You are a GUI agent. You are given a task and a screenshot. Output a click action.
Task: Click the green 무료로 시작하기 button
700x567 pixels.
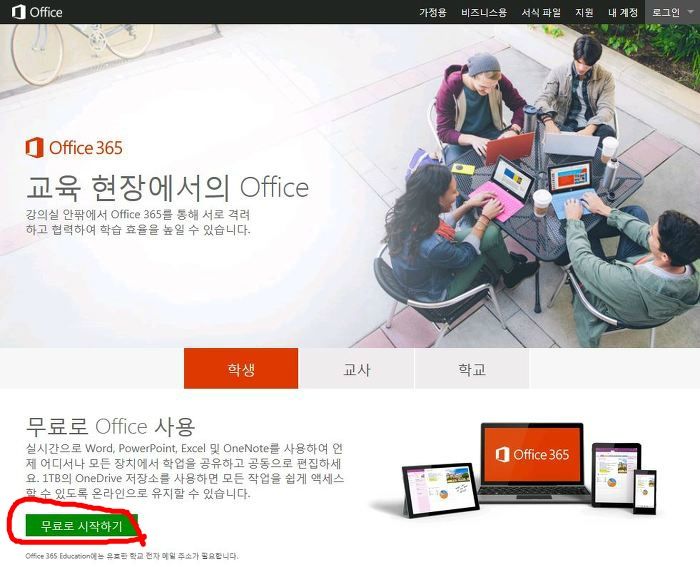click(82, 525)
